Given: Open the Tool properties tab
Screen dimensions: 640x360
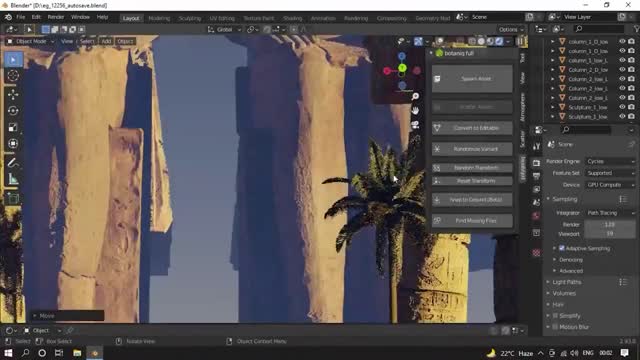Looking at the screenshot, I should click(x=536, y=146).
